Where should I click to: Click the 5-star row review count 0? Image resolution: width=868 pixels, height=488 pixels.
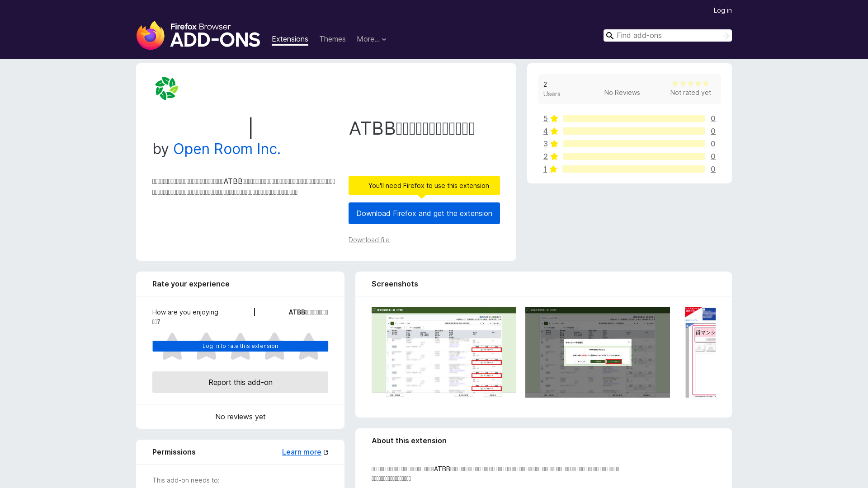click(713, 118)
